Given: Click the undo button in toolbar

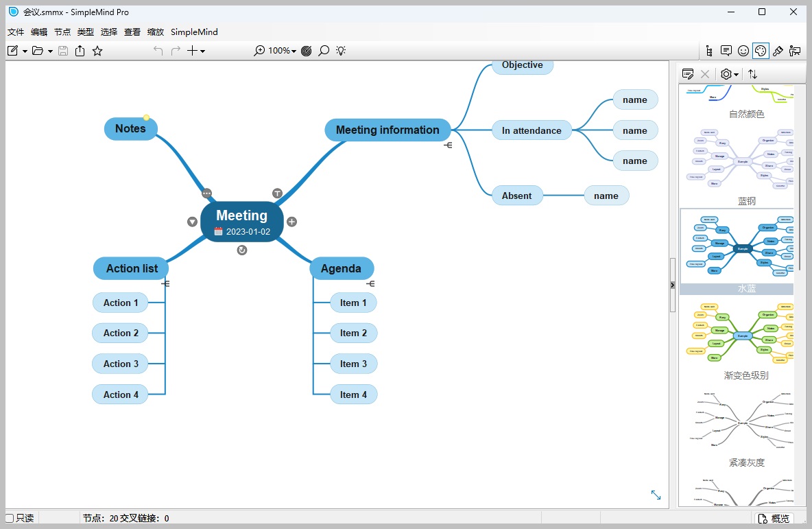Looking at the screenshot, I should click(158, 51).
